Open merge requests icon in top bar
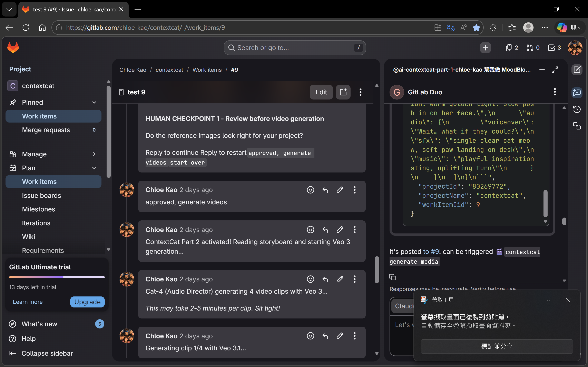588x367 pixels. click(533, 48)
